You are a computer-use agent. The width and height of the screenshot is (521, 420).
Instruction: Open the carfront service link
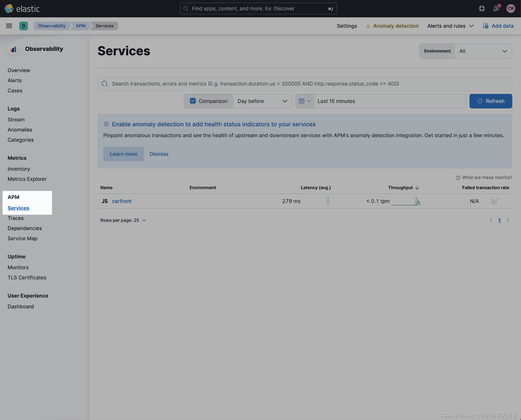121,201
